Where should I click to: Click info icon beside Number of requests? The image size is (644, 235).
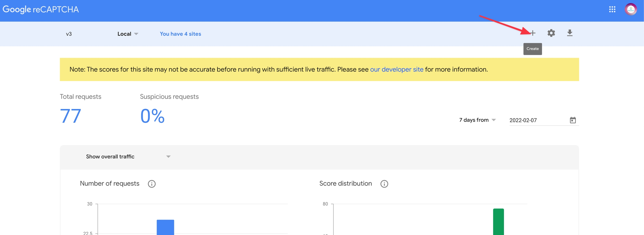(152, 184)
